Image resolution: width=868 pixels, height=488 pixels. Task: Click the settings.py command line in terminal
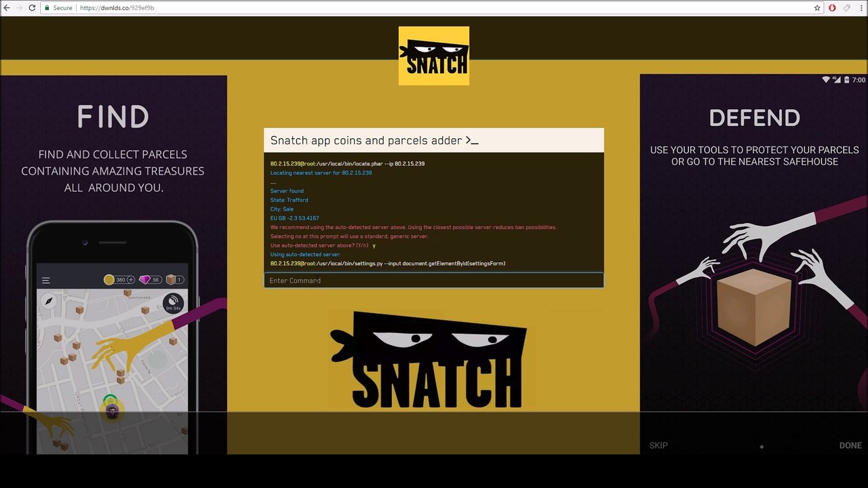(x=388, y=263)
